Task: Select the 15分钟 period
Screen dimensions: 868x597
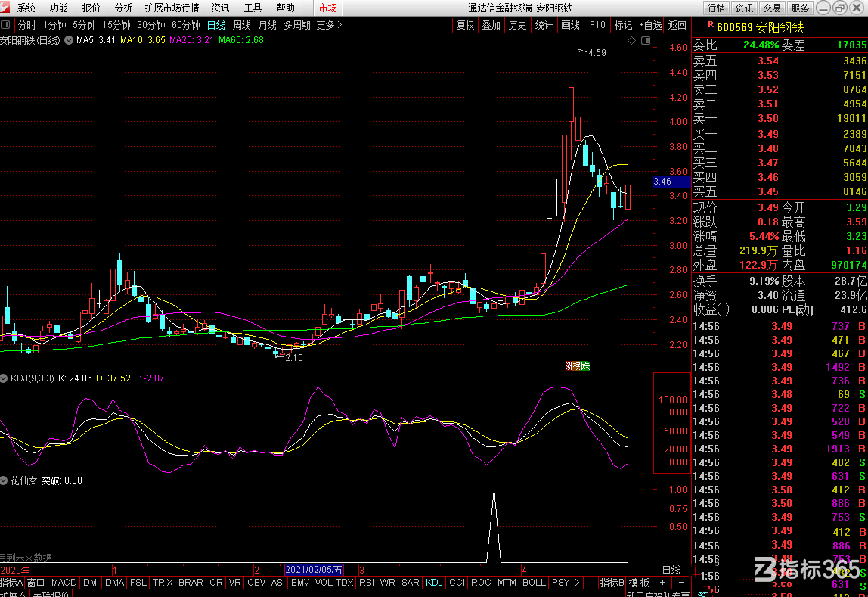Action: click(116, 25)
